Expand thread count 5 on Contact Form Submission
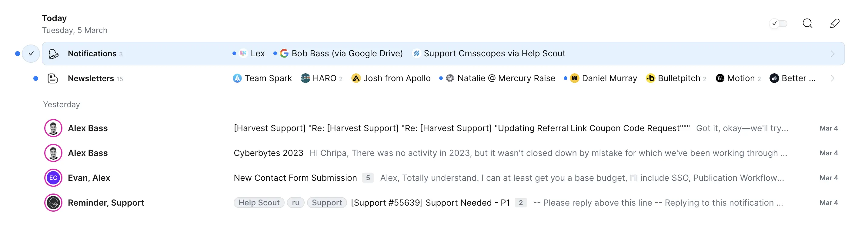 pyautogui.click(x=368, y=178)
